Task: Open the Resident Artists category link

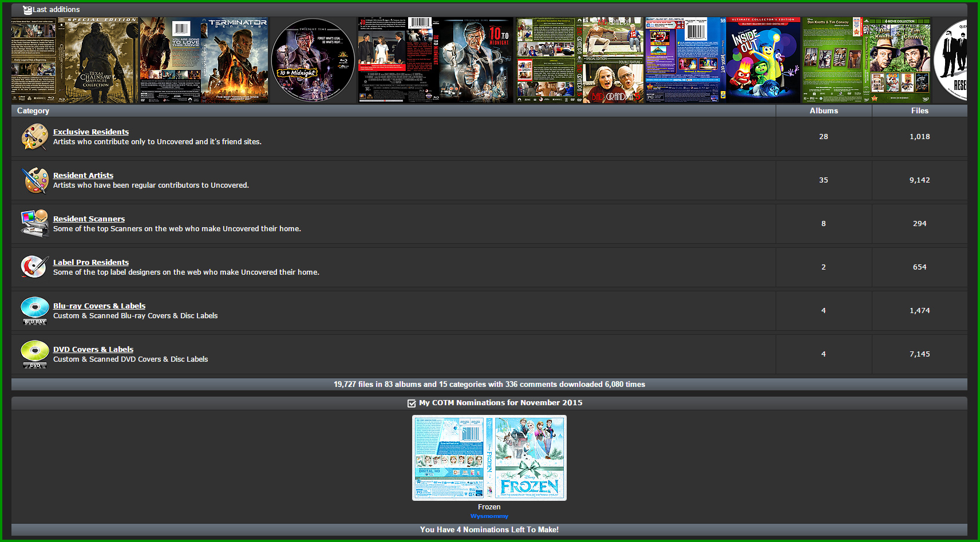Action: pyautogui.click(x=83, y=175)
